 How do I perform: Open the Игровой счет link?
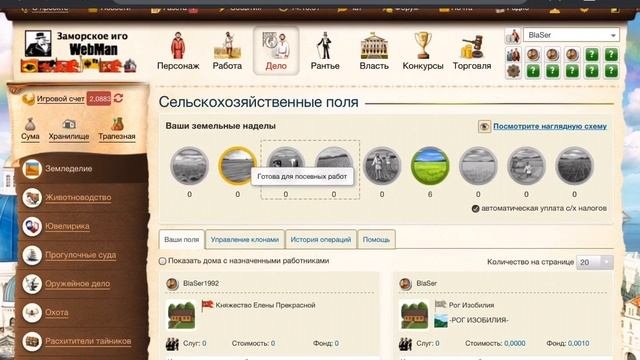[x=60, y=99]
